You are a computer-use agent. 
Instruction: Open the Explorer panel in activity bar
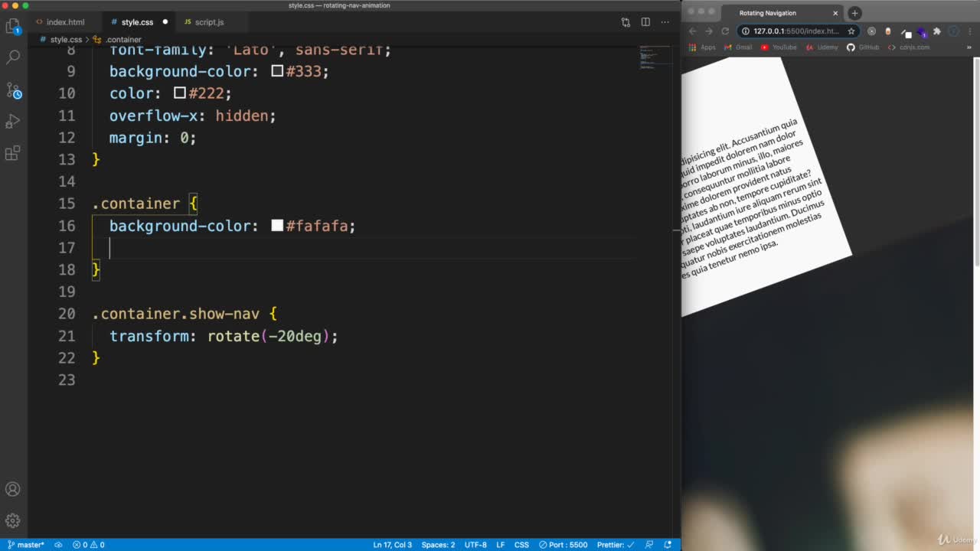13,27
